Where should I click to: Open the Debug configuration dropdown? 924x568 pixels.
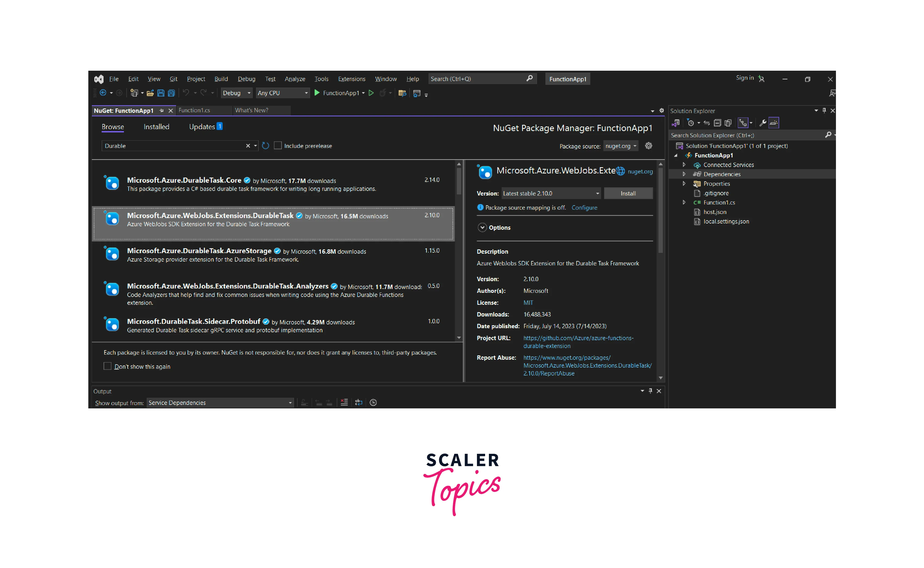(x=237, y=93)
